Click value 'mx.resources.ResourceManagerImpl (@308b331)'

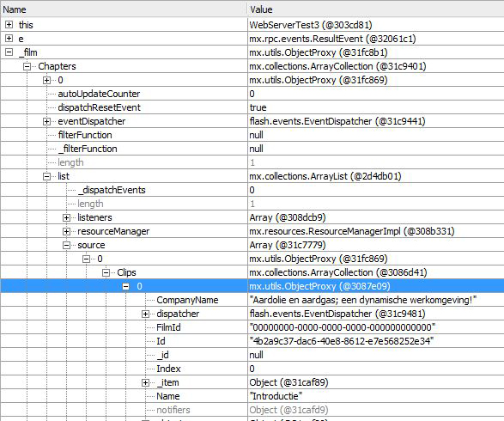pyautogui.click(x=352, y=231)
